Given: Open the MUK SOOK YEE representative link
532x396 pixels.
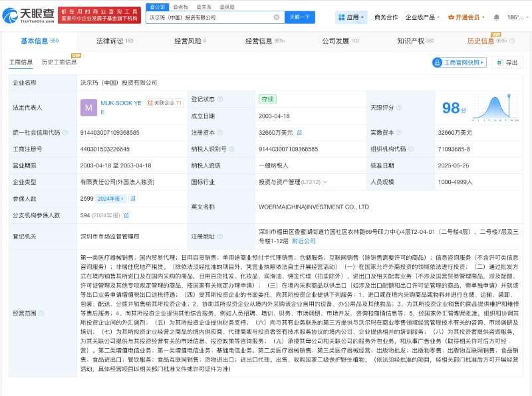Looking at the screenshot, I should 121,108.
